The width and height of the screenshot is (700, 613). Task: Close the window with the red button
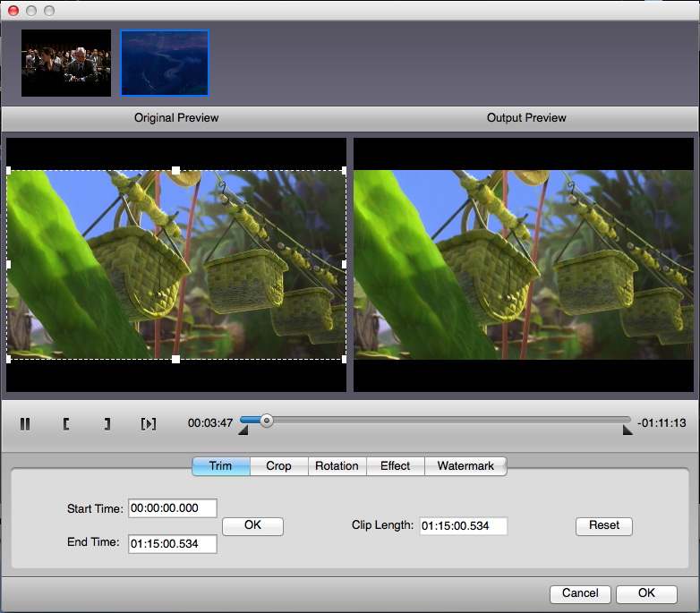coord(13,10)
